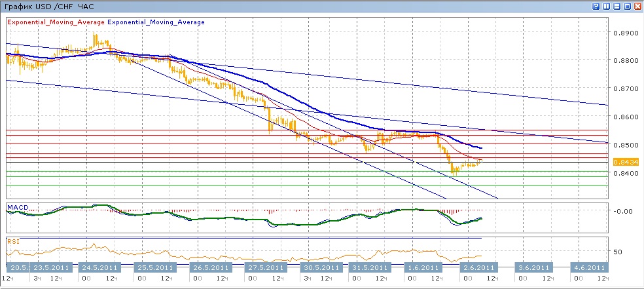This screenshot has height=289, width=644.
Task: Click the RSI 50 level axis label
Action: click(x=618, y=252)
